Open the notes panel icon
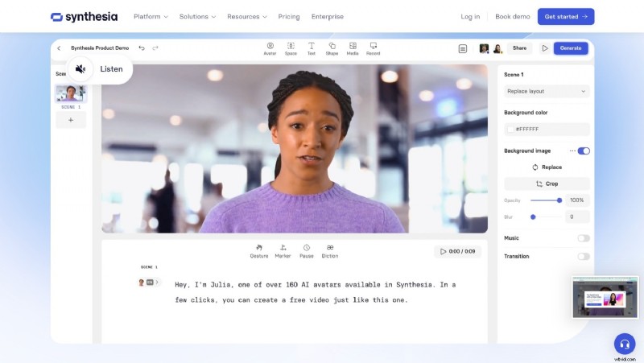The height and width of the screenshot is (363, 644). [462, 49]
